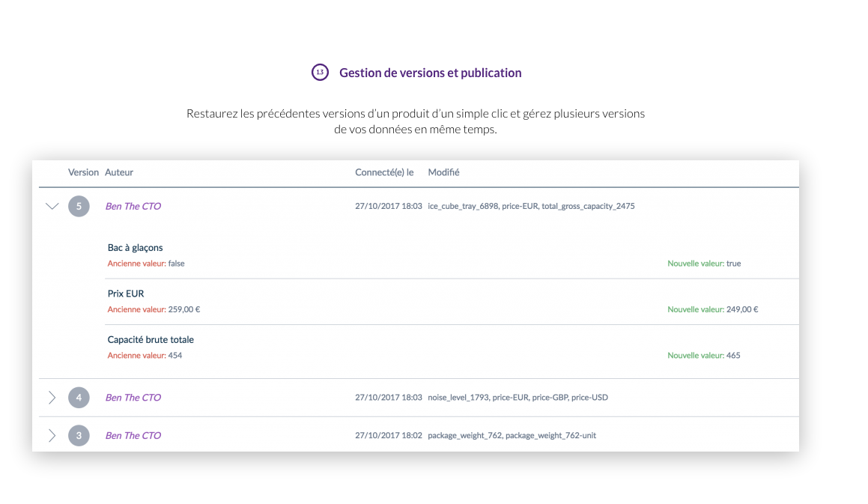The height and width of the screenshot is (504, 868).
Task: Click the Ancienne valeur 454 text
Action: click(145, 355)
